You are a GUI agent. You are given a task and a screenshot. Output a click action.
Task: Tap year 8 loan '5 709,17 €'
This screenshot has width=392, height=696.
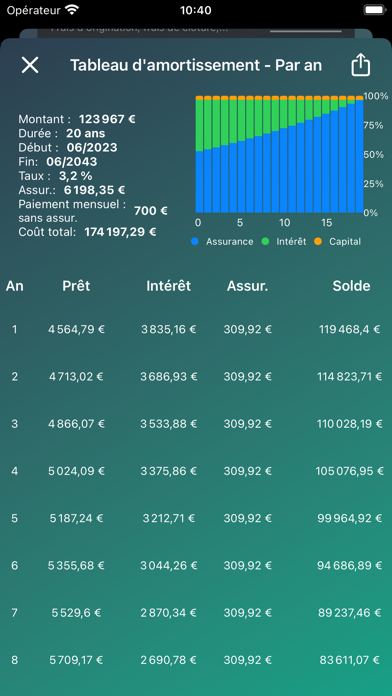point(76,660)
